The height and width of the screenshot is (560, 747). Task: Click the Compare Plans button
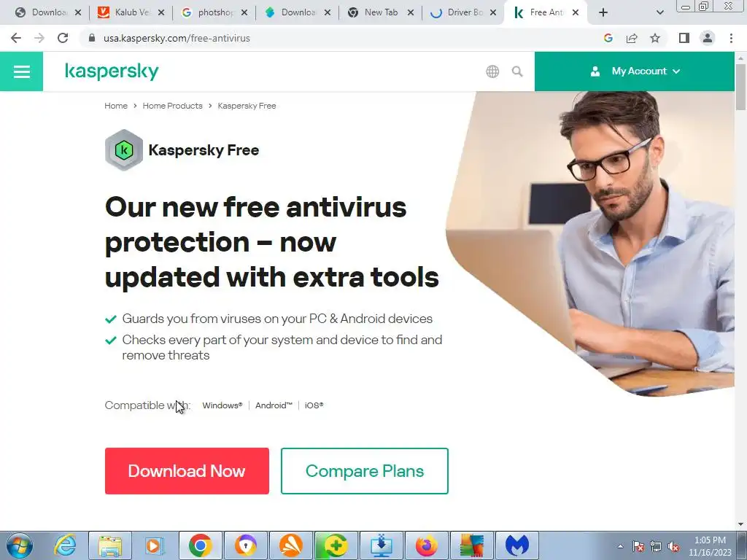coord(365,471)
